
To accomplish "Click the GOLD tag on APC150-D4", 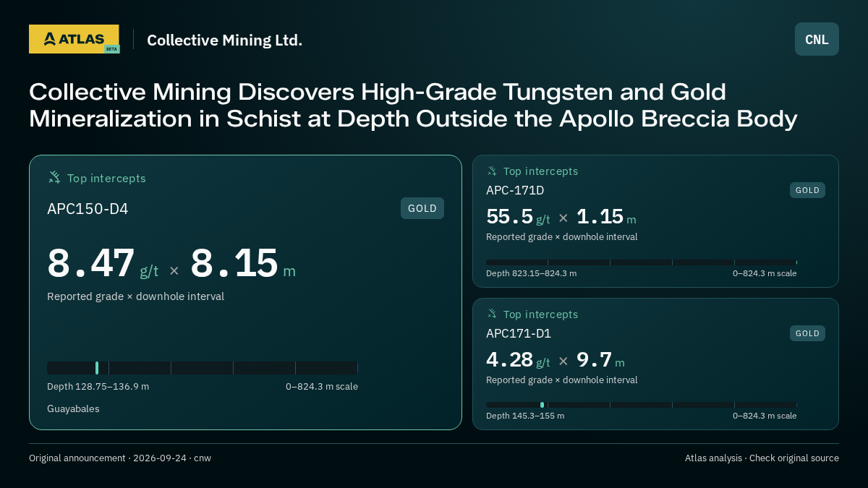I will [422, 208].
